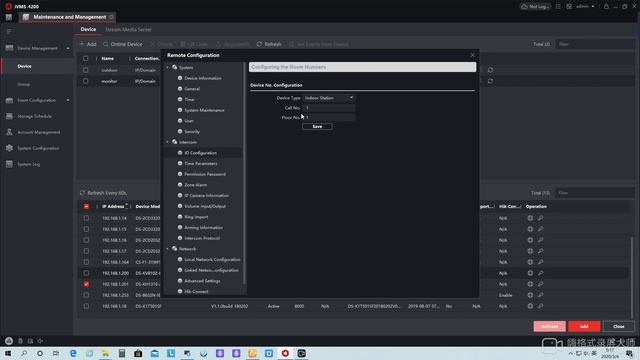Open Time settings in configuration tree
Image resolution: width=640 pixels, height=360 pixels.
[189, 100]
